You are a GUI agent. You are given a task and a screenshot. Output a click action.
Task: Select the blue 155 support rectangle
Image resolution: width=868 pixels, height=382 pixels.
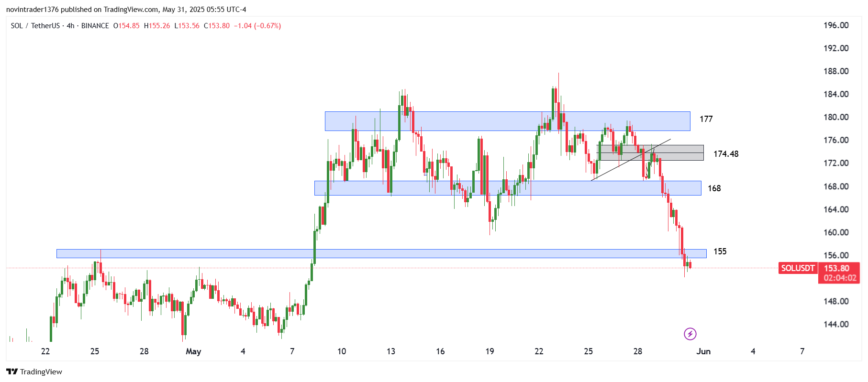(381, 253)
